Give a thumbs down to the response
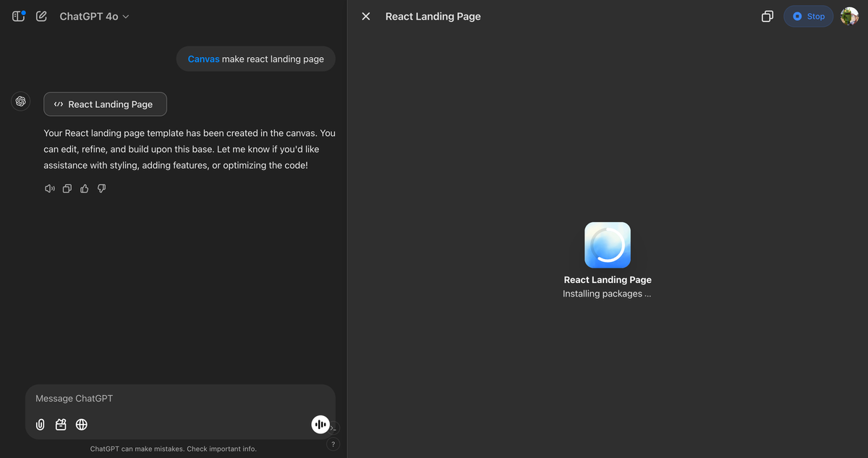 coord(102,189)
